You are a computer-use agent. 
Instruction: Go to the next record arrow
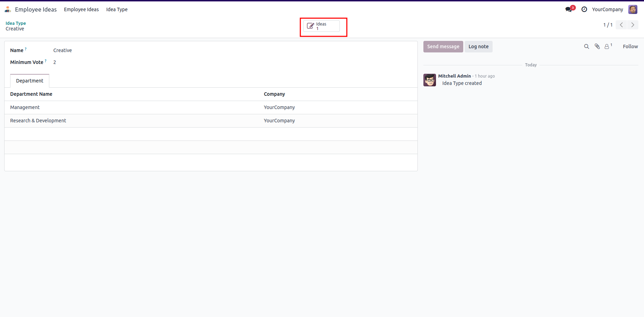coord(633,25)
